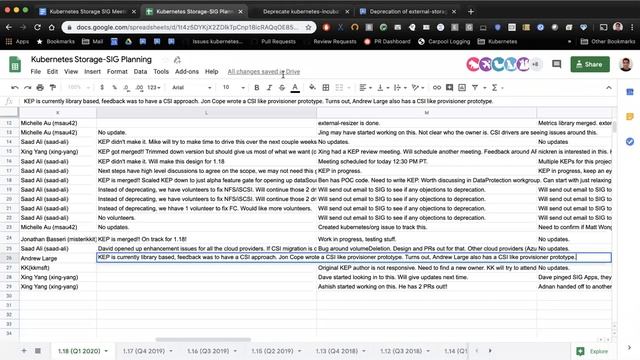Add a new sheet with plus icon
Screen dimensions: 640x360
pyautogui.click(x=24, y=351)
